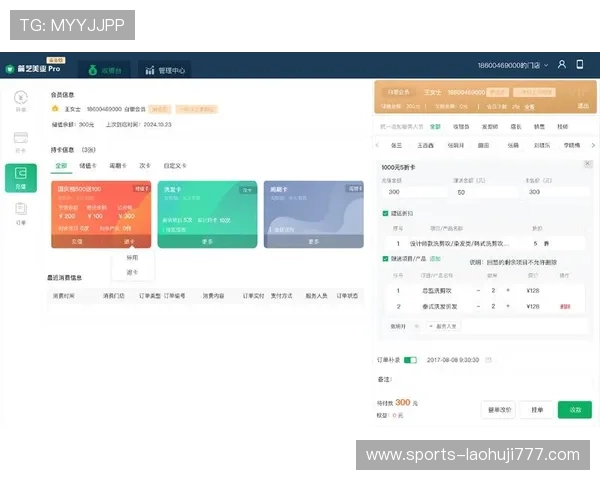Open the calendar icon next to 2017-08-08
The width and height of the screenshot is (600, 480).
[x=488, y=360]
